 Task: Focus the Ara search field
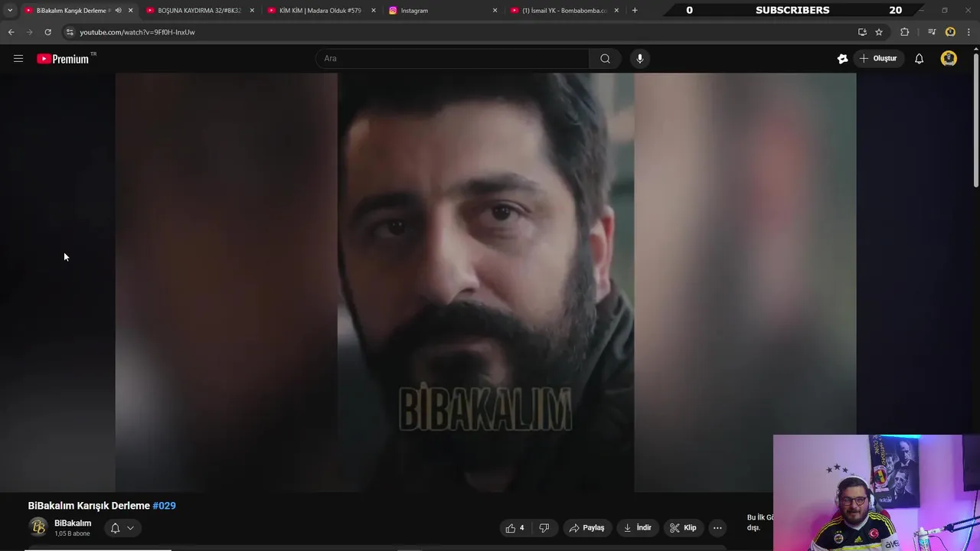[452, 58]
